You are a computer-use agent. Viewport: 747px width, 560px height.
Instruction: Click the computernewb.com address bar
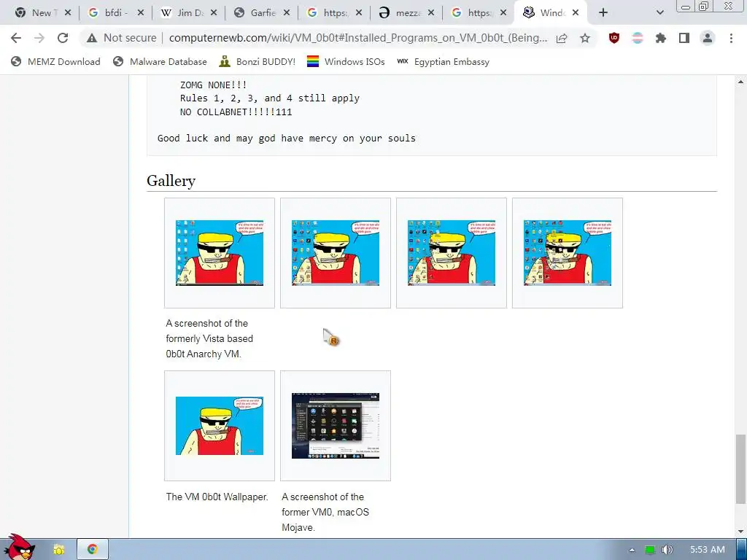357,38
